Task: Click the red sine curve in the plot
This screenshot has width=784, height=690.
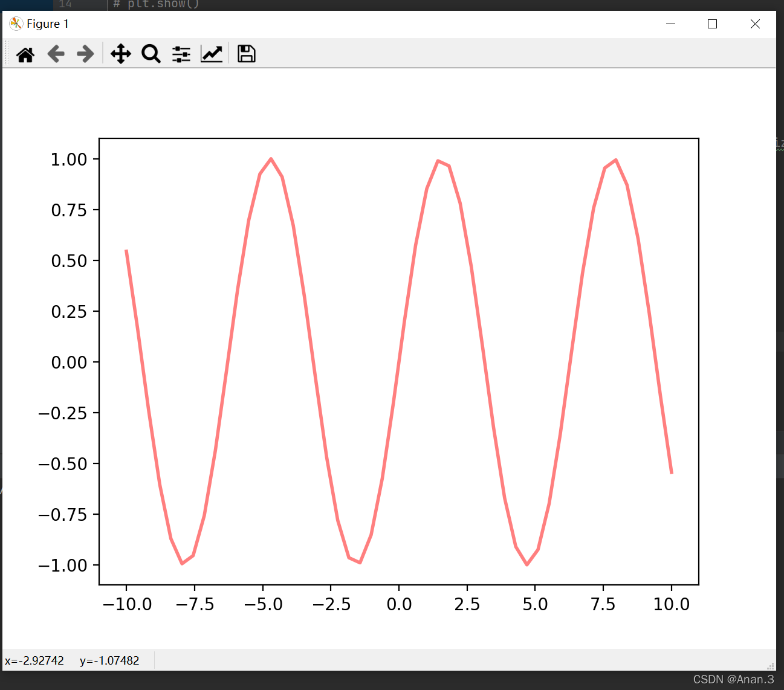Action: coord(399,361)
